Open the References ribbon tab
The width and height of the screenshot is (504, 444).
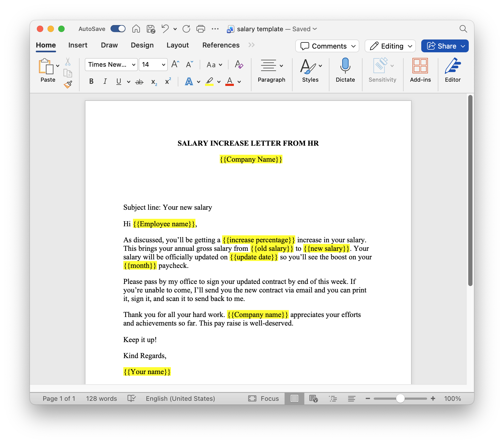[221, 45]
